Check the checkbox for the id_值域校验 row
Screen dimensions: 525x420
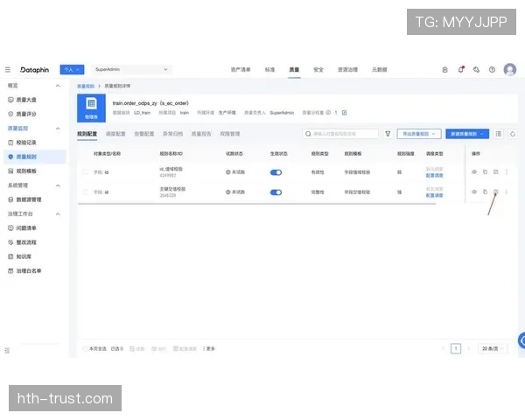86,171
